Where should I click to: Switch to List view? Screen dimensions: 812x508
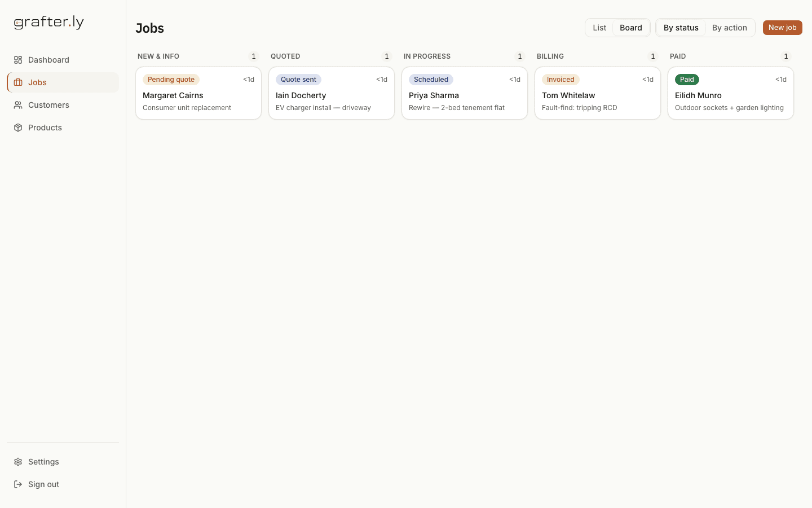(x=599, y=28)
